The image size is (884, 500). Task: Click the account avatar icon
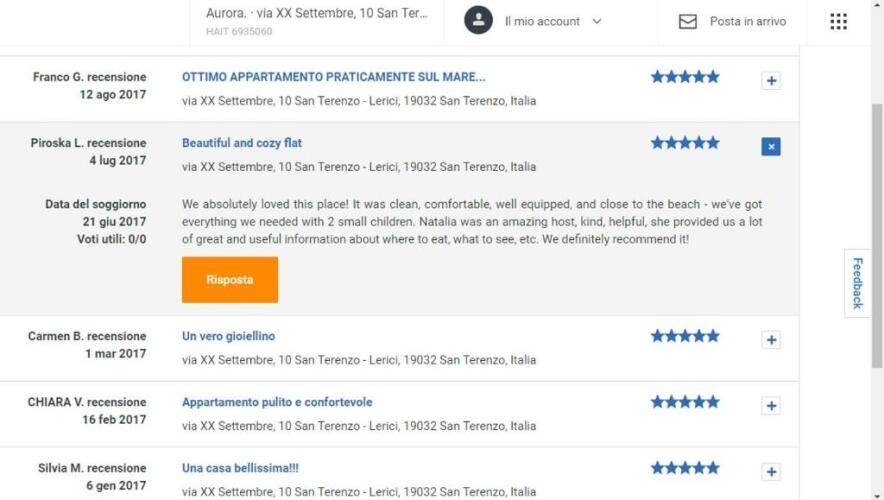478,20
